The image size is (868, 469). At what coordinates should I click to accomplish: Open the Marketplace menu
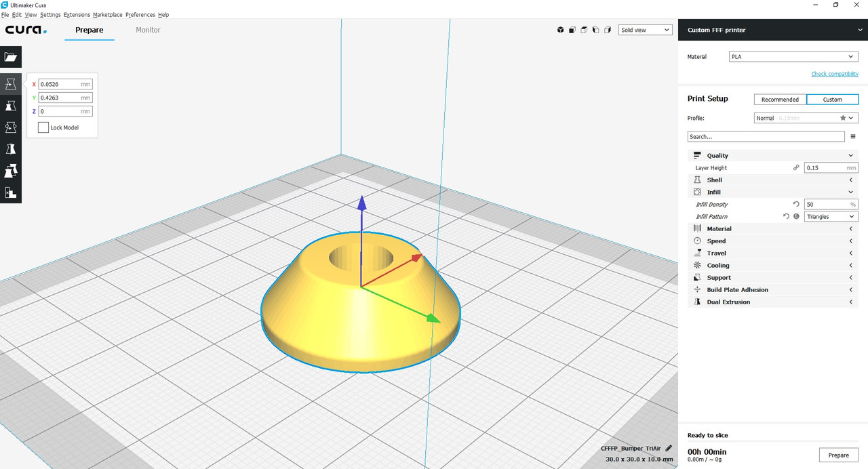(x=108, y=14)
